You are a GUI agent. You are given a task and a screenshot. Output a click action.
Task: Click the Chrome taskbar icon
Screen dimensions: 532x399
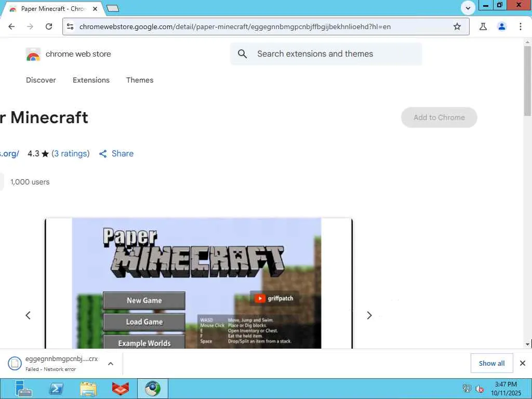pyautogui.click(x=153, y=389)
